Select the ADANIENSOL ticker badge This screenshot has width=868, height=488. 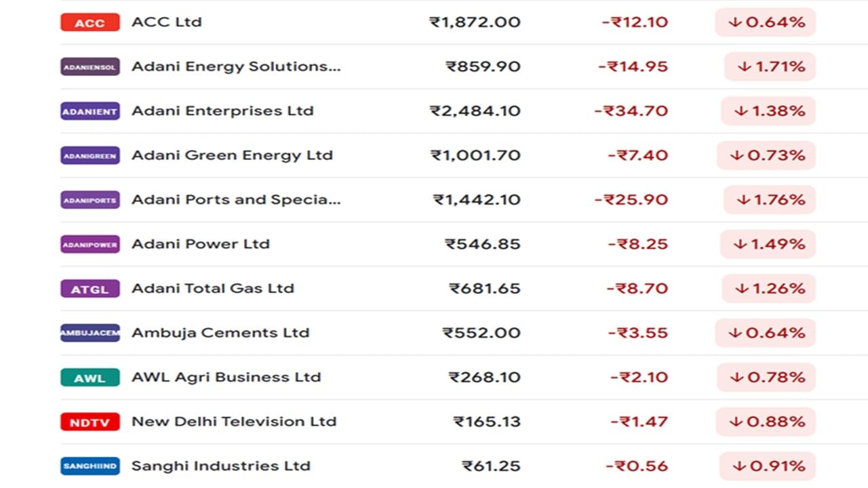click(90, 66)
